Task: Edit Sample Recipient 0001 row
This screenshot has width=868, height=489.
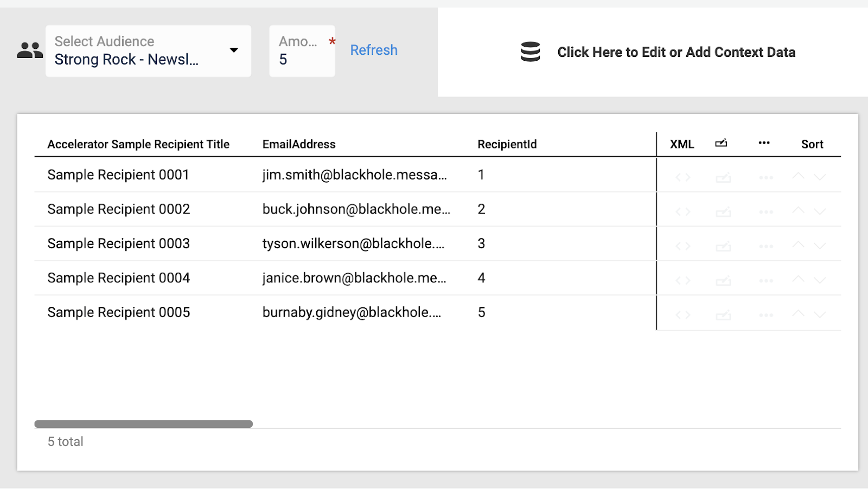Action: click(723, 177)
